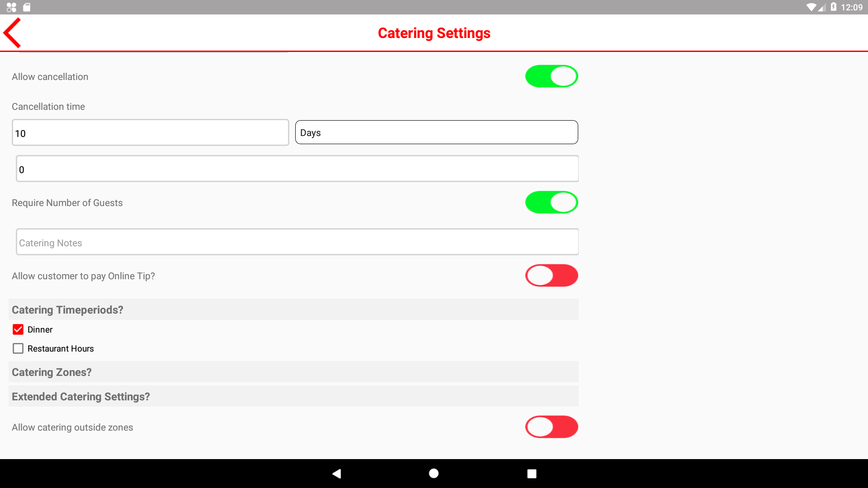
Task: Tap the four-dot notification icon
Action: 11,7
